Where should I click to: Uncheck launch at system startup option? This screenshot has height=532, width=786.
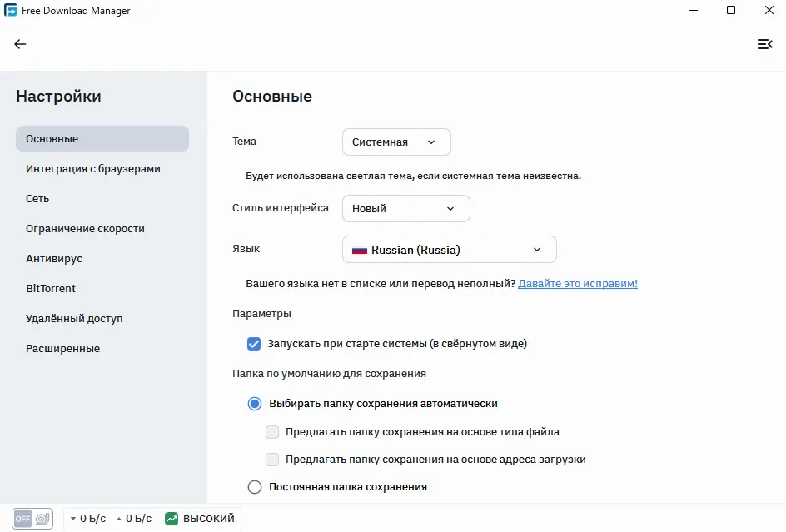pyautogui.click(x=254, y=344)
